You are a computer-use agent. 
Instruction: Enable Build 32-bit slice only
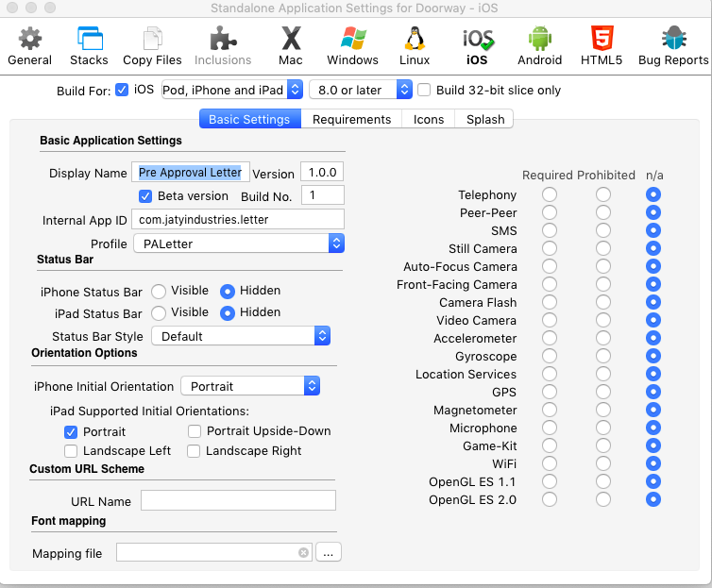pos(425,91)
